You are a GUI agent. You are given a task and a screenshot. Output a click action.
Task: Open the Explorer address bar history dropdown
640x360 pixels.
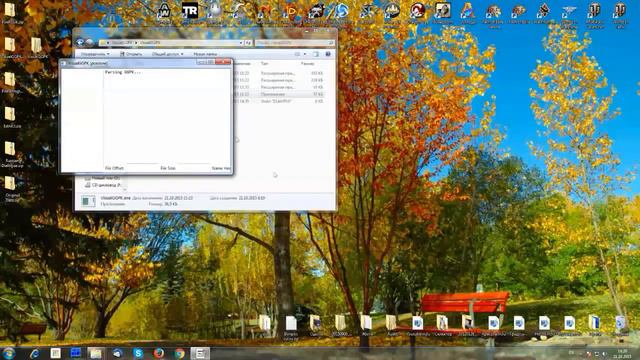pos(241,42)
